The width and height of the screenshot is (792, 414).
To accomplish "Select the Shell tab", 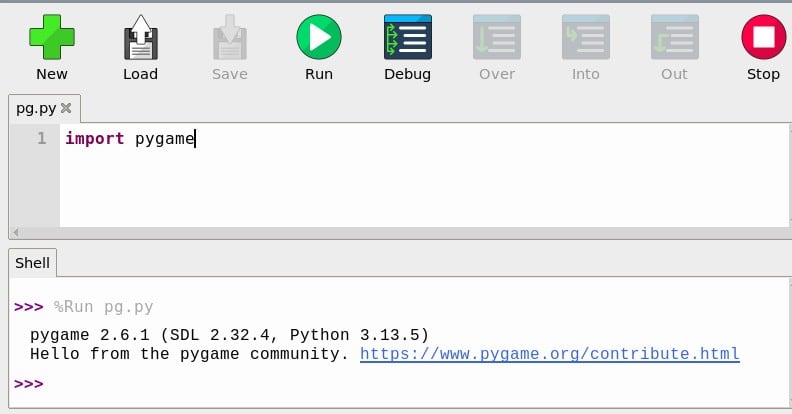I will pos(32,263).
